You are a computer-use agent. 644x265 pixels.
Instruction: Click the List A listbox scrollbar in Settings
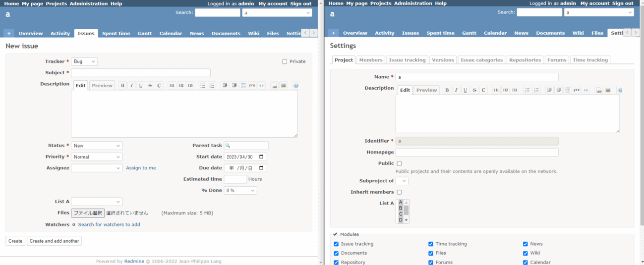pos(407,212)
